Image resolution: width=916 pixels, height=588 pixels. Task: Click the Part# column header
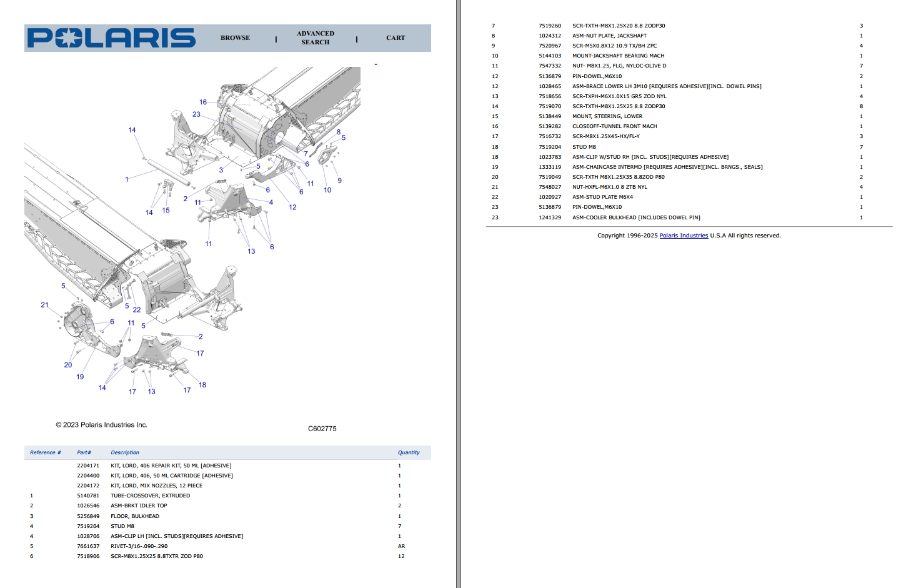[x=84, y=452]
